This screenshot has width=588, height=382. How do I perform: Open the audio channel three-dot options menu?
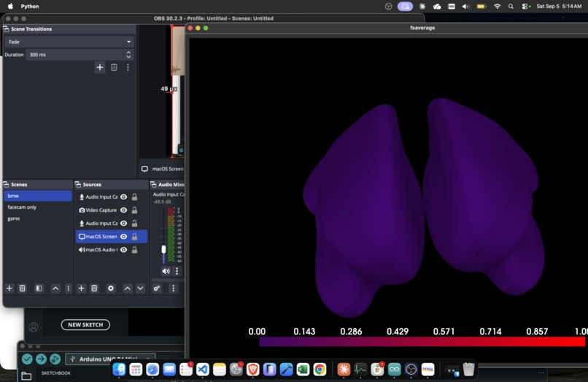[x=177, y=271]
